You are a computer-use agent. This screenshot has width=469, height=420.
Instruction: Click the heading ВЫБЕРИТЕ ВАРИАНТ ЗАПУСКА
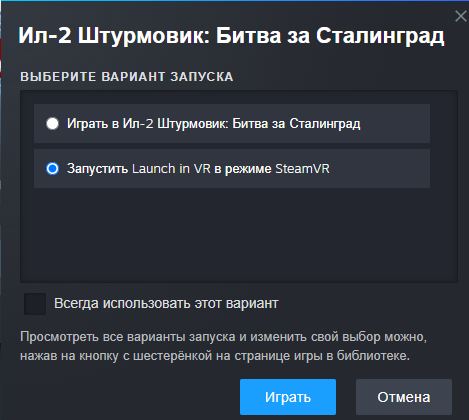[x=127, y=77]
